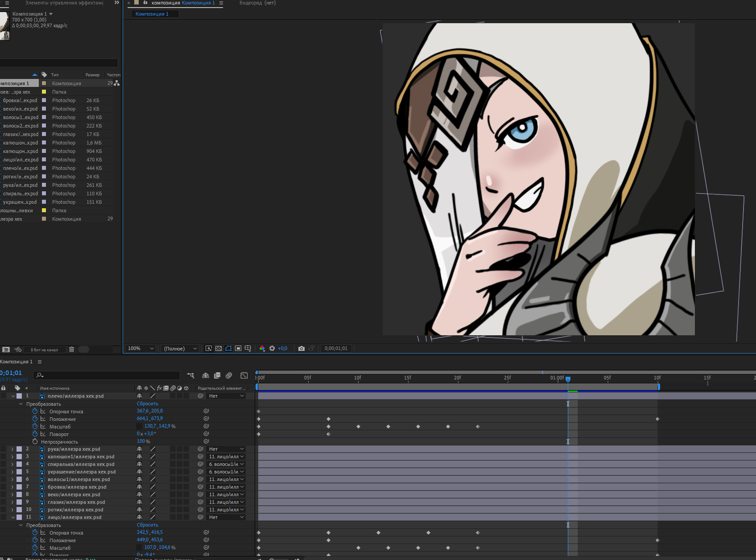Click the timeline layer search field

click(x=107, y=375)
